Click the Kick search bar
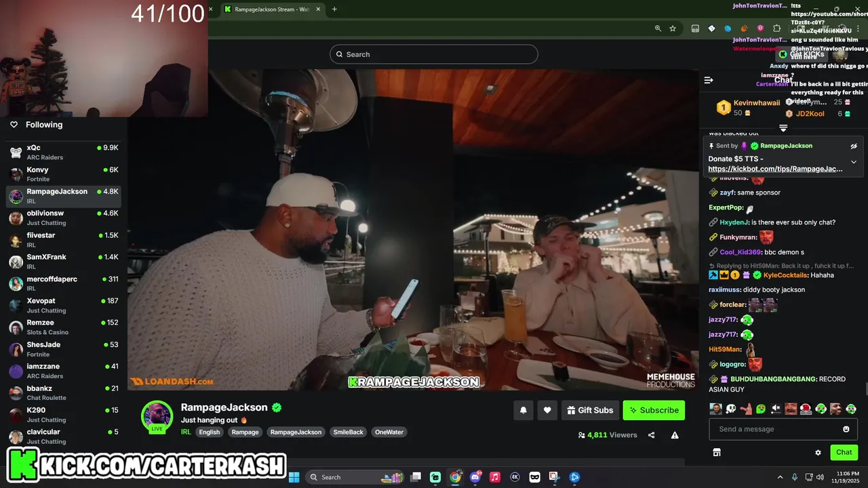 click(x=434, y=54)
